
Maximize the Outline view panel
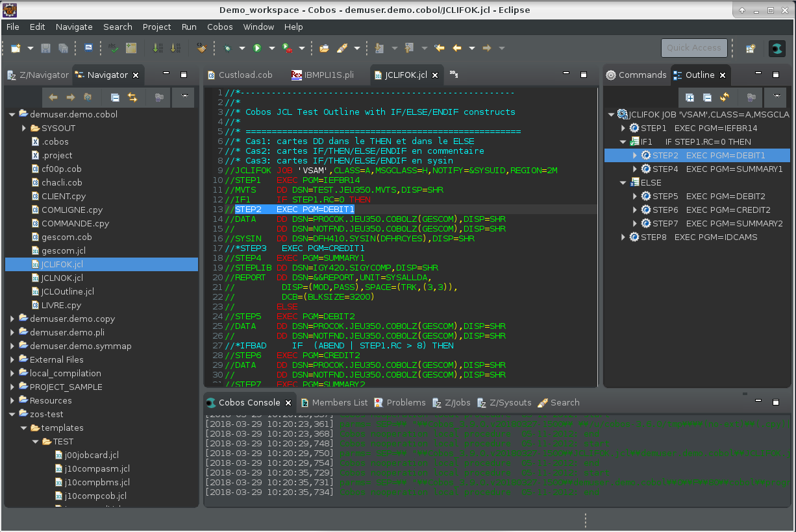click(775, 74)
